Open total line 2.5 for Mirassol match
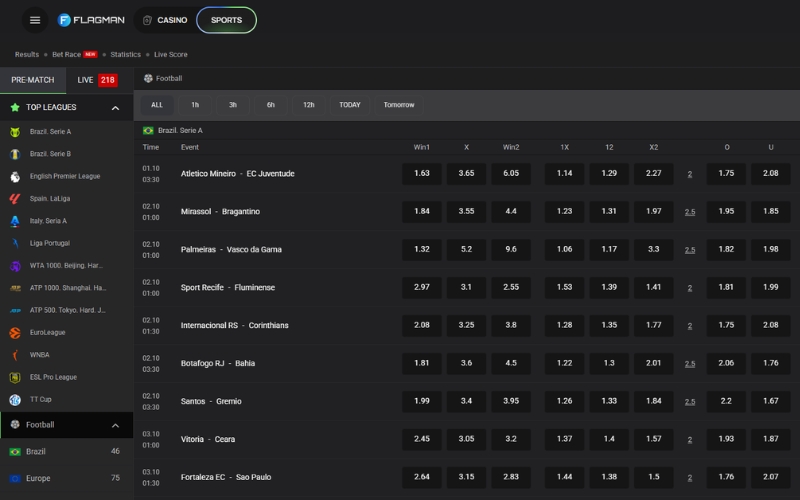 click(x=690, y=212)
